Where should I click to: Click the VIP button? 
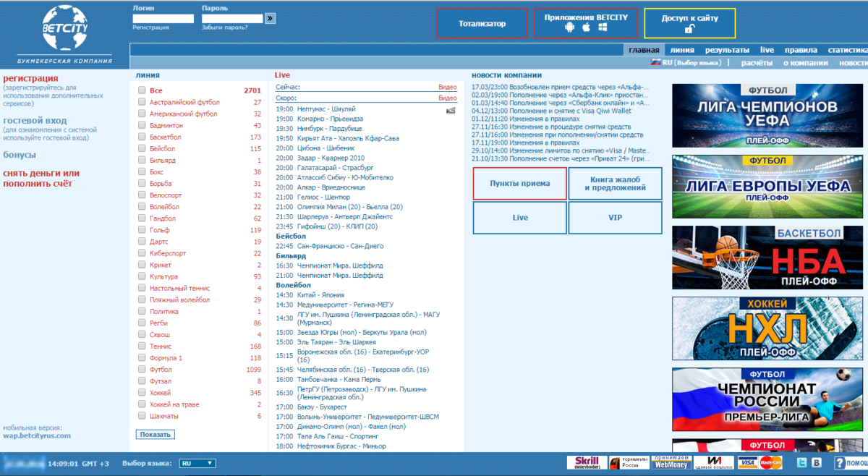coord(615,217)
